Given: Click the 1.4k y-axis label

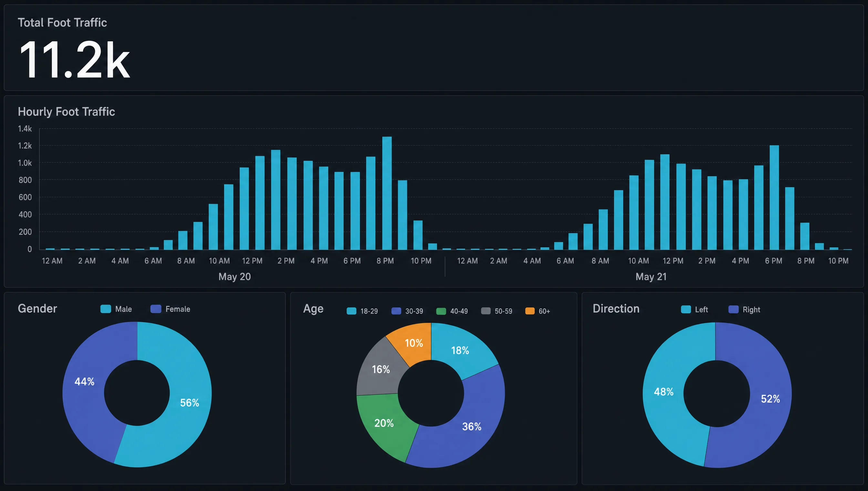Looking at the screenshot, I should 25,129.
